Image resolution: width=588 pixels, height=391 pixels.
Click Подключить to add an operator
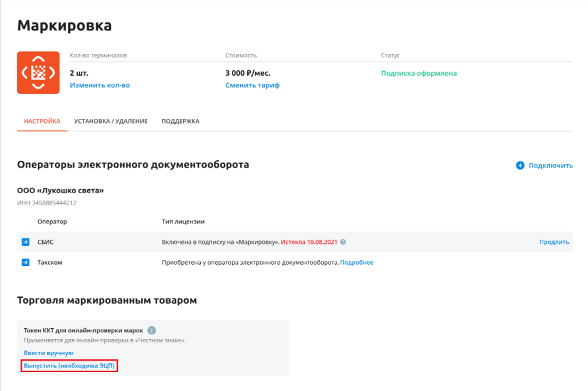pyautogui.click(x=551, y=165)
